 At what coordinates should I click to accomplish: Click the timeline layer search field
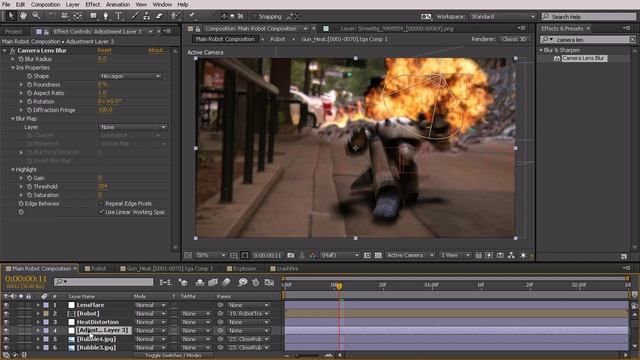tap(104, 282)
